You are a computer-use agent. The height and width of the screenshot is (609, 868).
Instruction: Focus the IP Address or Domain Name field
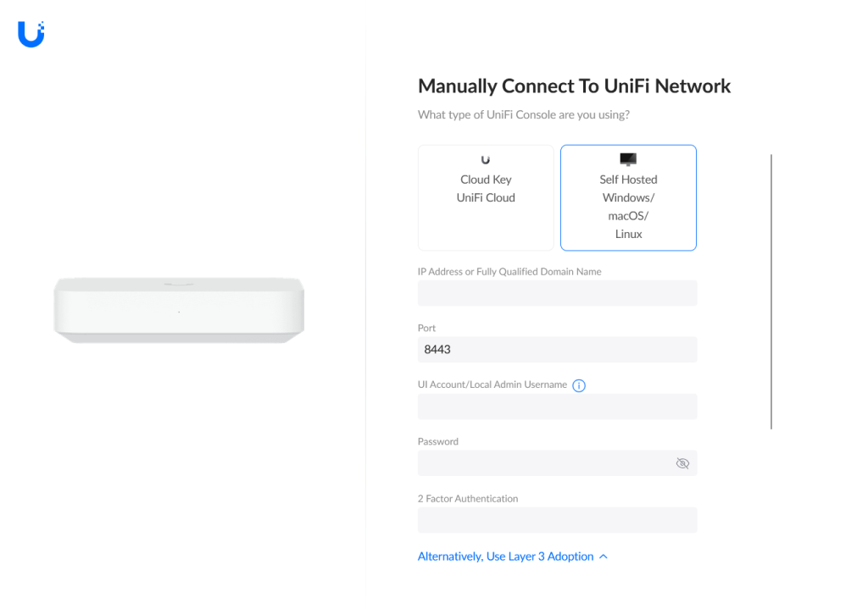tap(558, 293)
